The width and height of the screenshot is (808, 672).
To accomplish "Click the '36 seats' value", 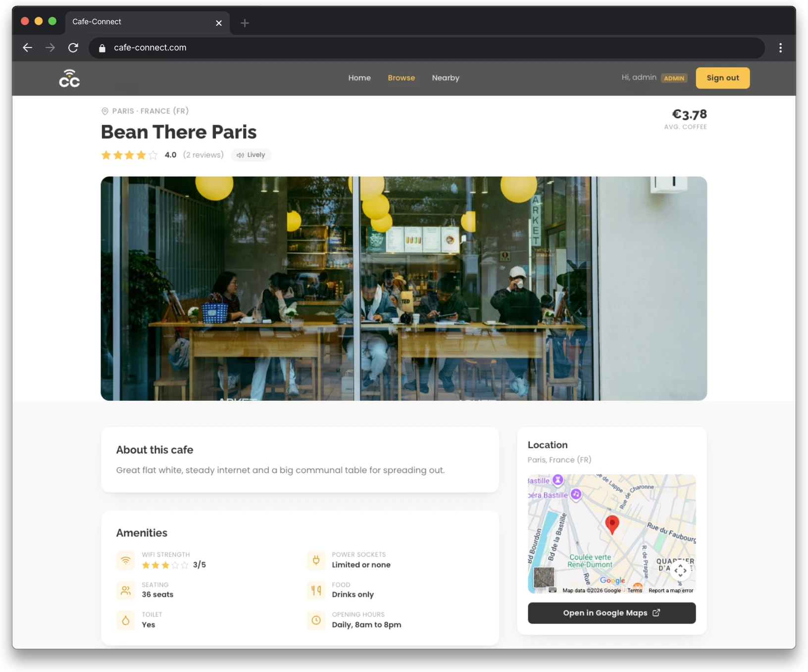I will click(157, 594).
